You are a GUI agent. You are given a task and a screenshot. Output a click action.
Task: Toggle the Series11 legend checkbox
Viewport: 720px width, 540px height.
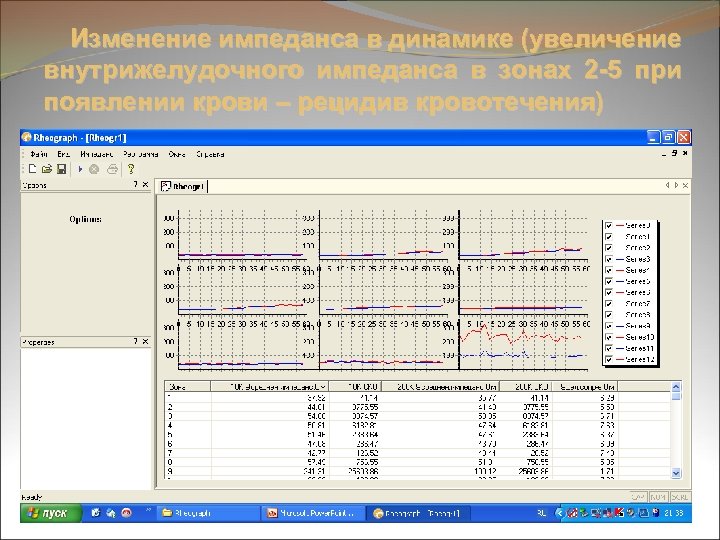(x=609, y=349)
